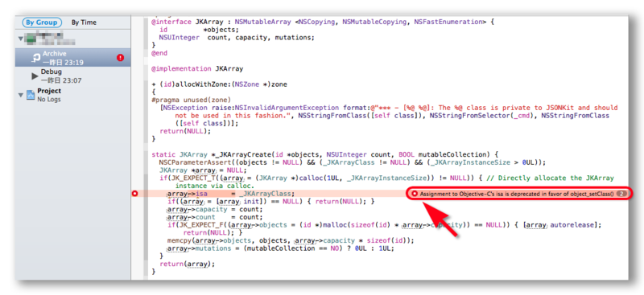The height and width of the screenshot is (295, 644).
Task: Select the Archive log row
Action: click(73, 58)
